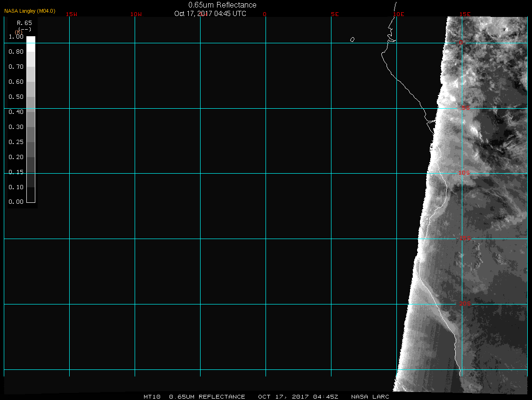This screenshot has height=400, width=532.
Task: Click the 5E longitude label
Action: [x=334, y=14]
